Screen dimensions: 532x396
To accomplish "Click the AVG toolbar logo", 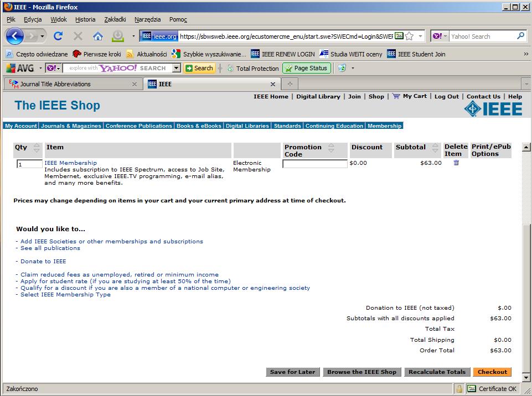I will tap(20, 68).
